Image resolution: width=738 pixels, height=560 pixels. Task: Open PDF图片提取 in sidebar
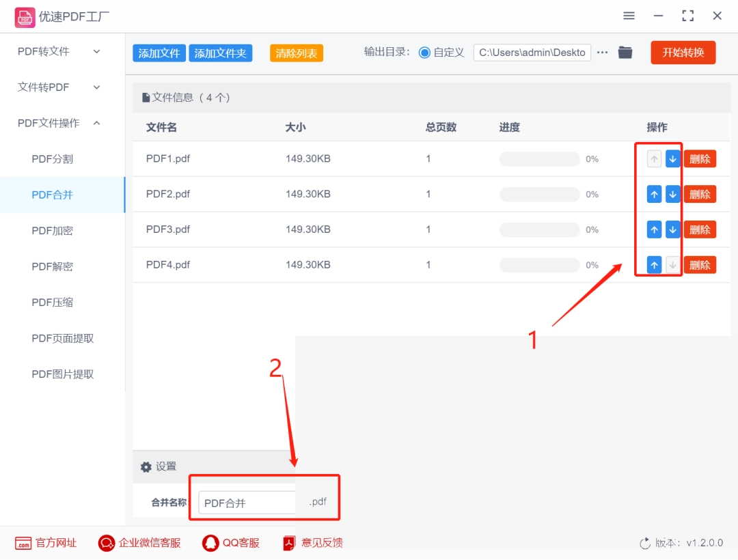pos(62,374)
